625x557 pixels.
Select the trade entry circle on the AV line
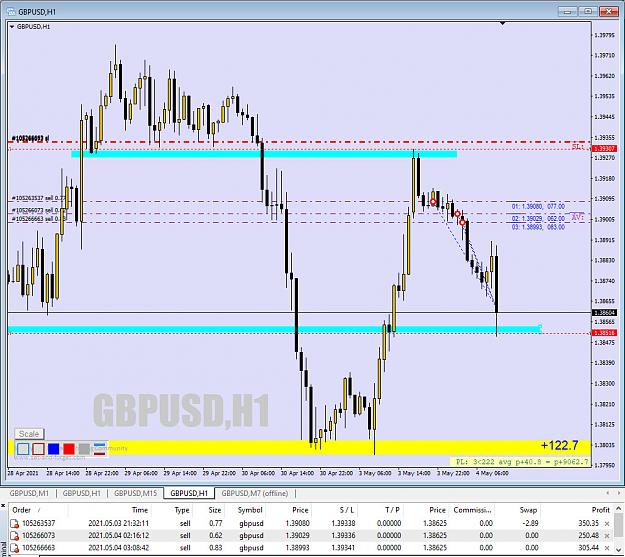(x=458, y=214)
